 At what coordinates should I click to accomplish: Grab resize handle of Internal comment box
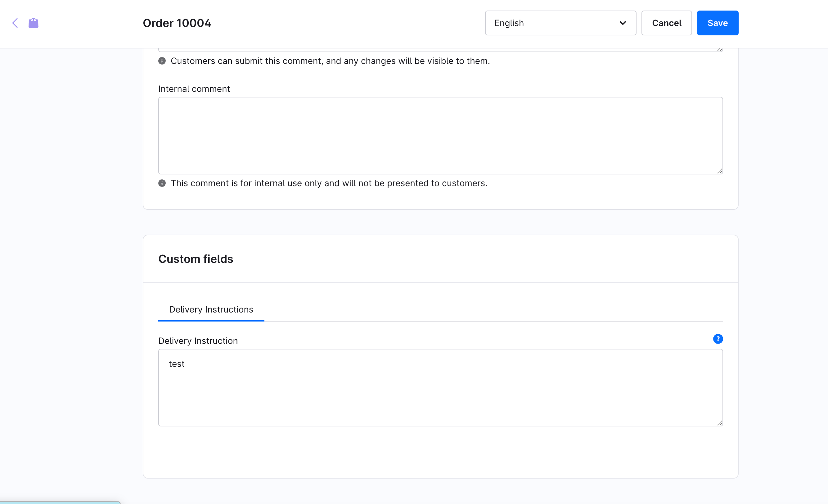(x=719, y=171)
